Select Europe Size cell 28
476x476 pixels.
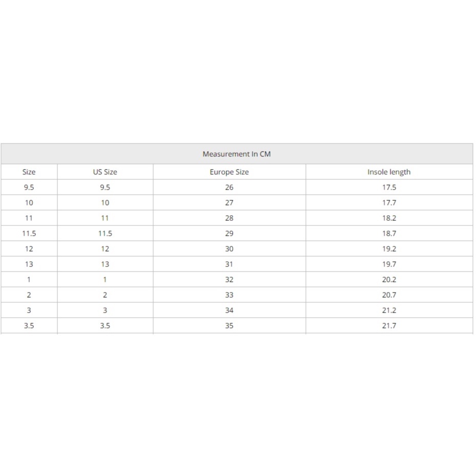229,218
